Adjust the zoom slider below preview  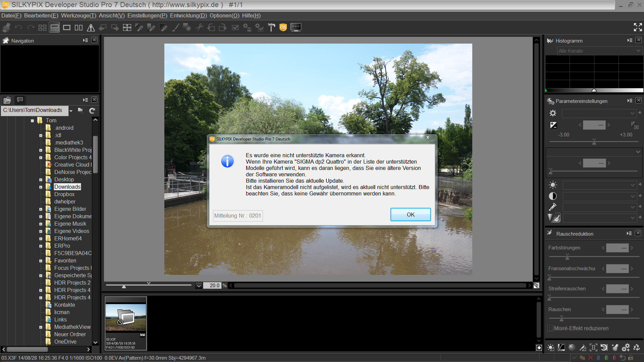[x=124, y=286]
